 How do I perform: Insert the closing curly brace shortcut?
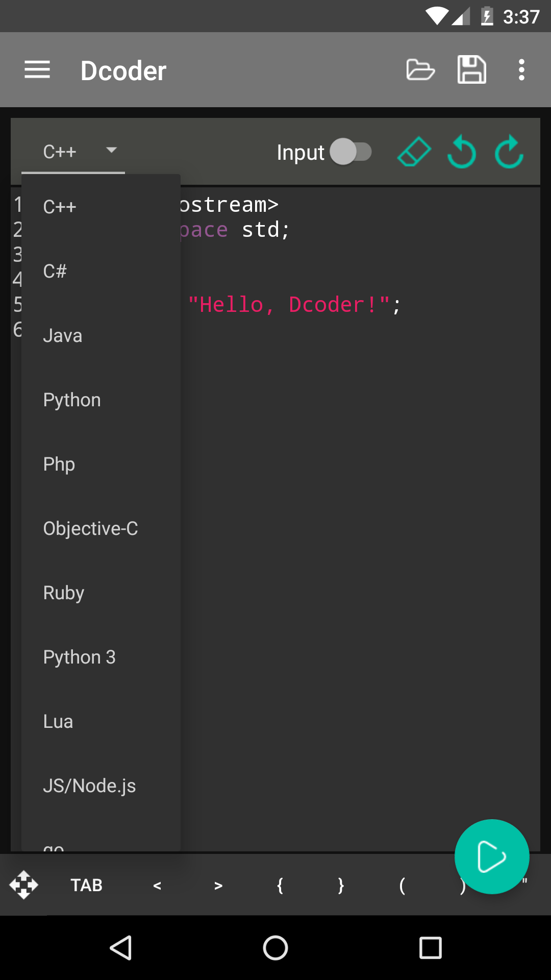[341, 885]
